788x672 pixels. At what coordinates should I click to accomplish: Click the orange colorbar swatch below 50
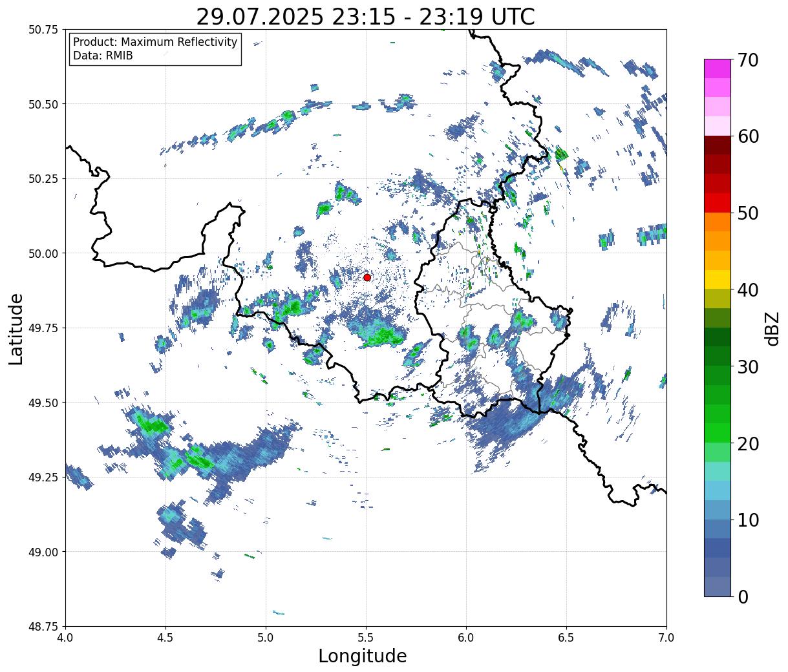[x=718, y=222]
